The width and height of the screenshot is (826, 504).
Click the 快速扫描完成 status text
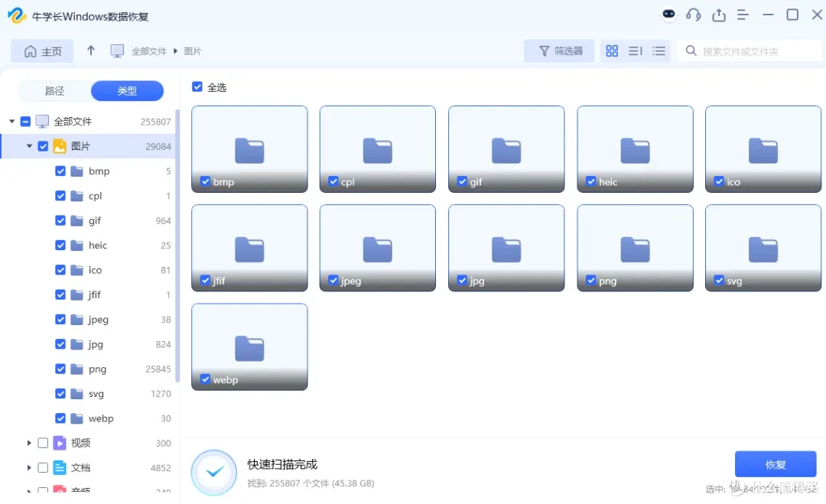point(282,464)
